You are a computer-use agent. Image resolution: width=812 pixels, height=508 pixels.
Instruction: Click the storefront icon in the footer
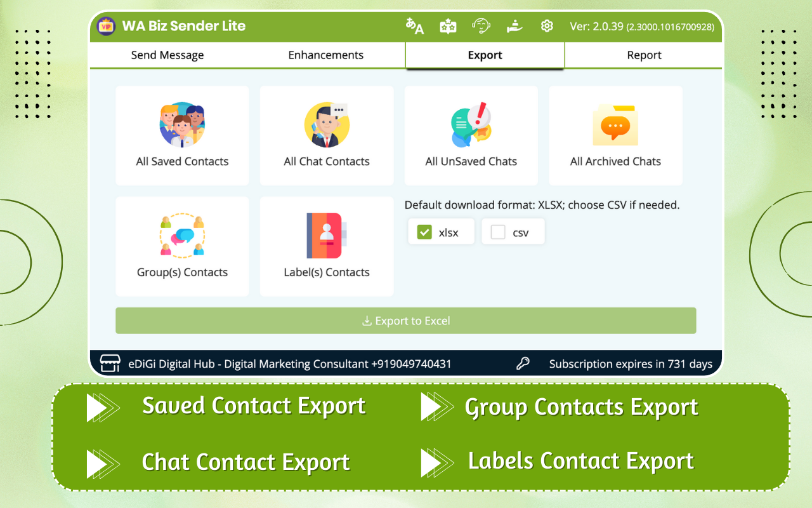pos(109,363)
